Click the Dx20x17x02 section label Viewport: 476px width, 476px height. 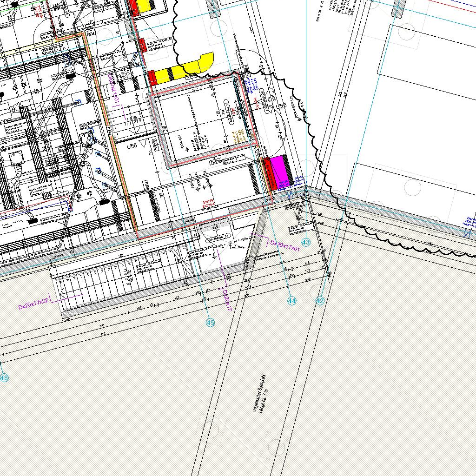point(33,304)
